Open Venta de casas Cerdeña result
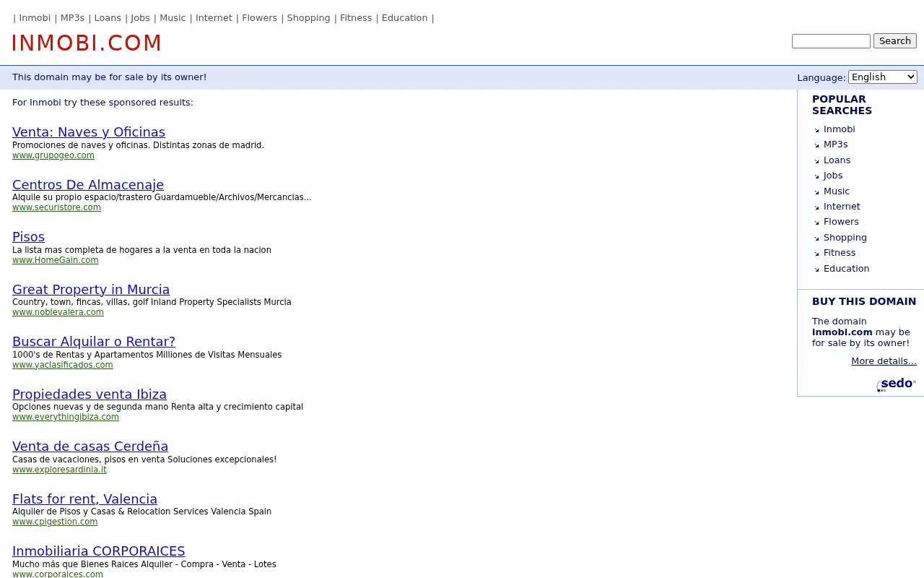The image size is (924, 578). click(90, 447)
